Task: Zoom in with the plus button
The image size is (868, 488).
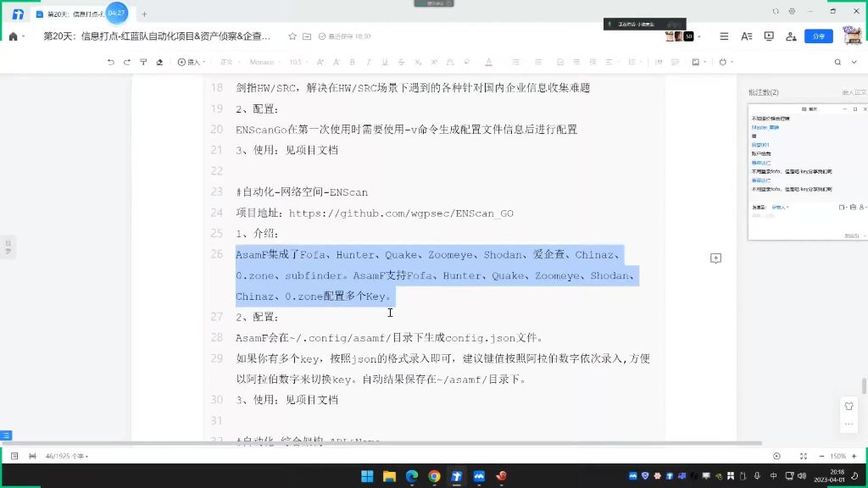Action: pos(854,457)
